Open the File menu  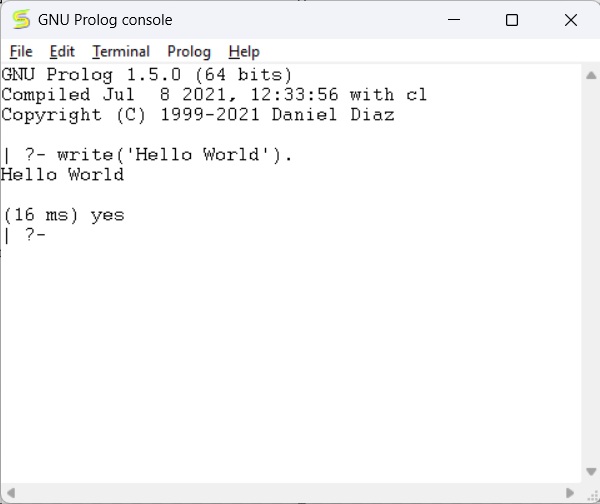[21, 52]
